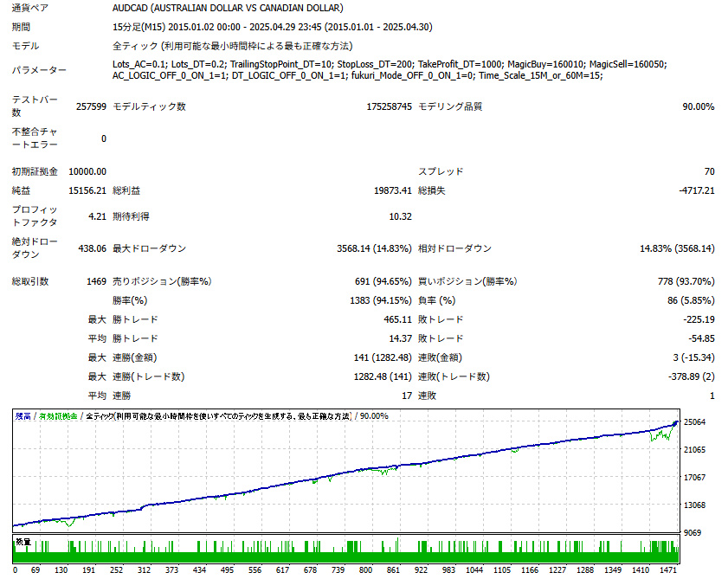Click the parameter line starting AC_LOGIC_OFF_0_ON_1=1

click(x=358, y=75)
